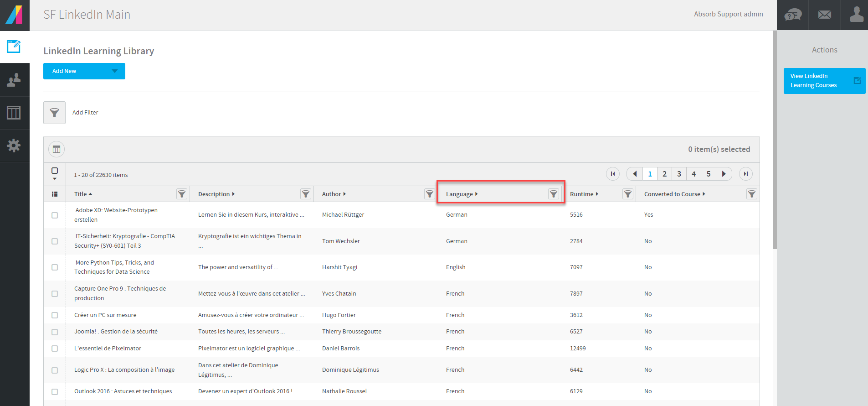Go to page 1
868x406 pixels.
(x=650, y=174)
